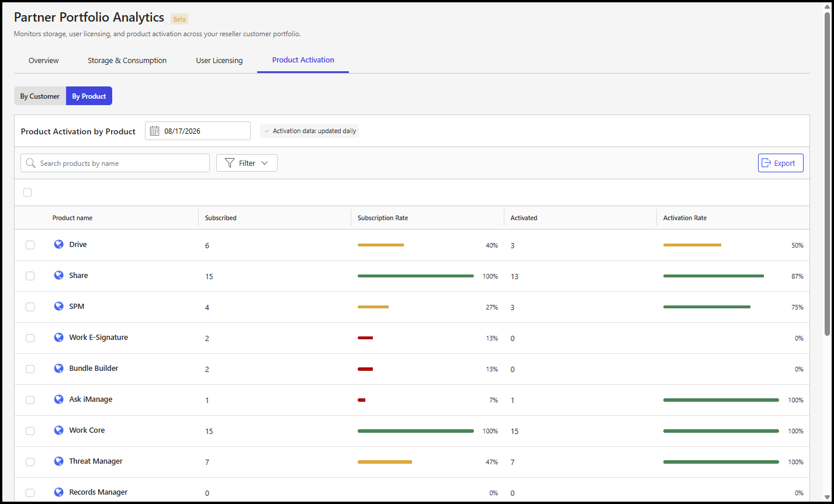Sort by Subscription Rate column header
This screenshot has width=834, height=504.
(x=383, y=218)
